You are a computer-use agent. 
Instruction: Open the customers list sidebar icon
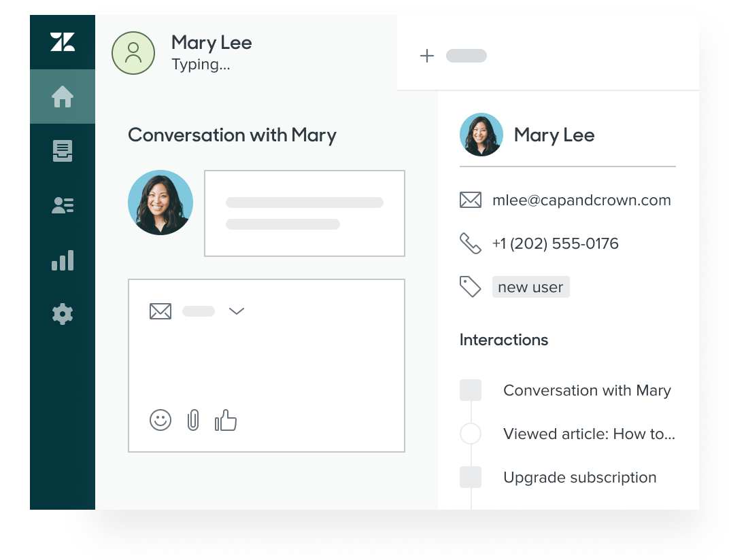pos(63,206)
